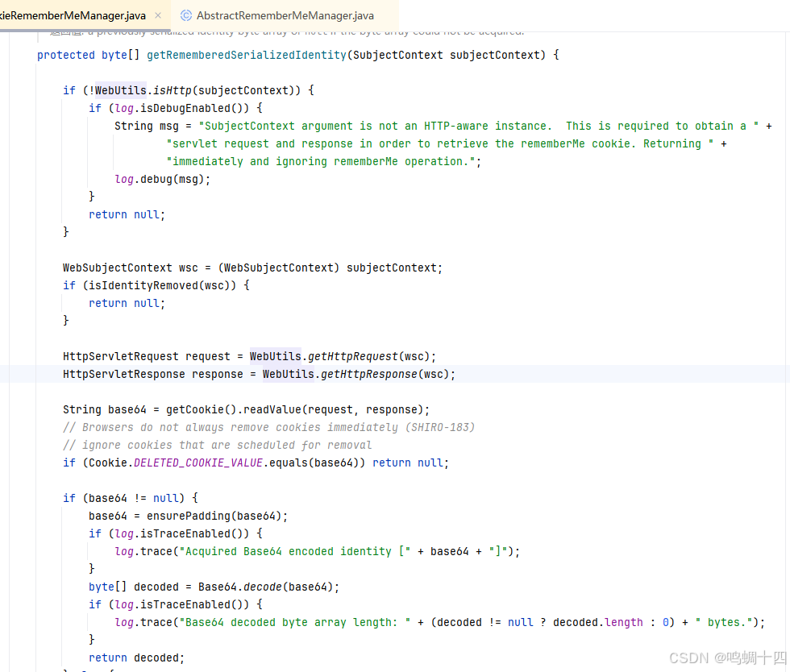Click string 'Base64 decoded byte array length: '
Screen dimensions: 790x672
click(x=295, y=623)
